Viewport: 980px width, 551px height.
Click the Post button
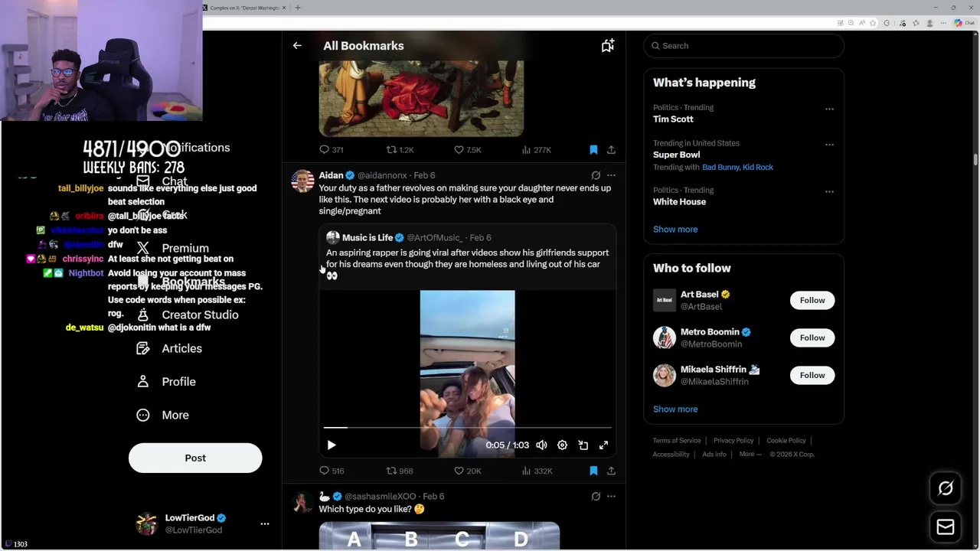click(195, 458)
